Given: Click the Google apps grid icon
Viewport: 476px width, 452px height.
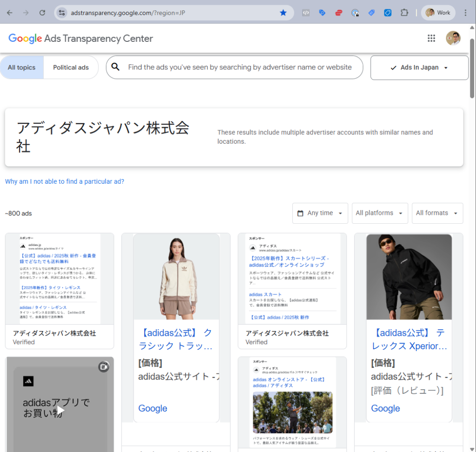Looking at the screenshot, I should [x=431, y=38].
